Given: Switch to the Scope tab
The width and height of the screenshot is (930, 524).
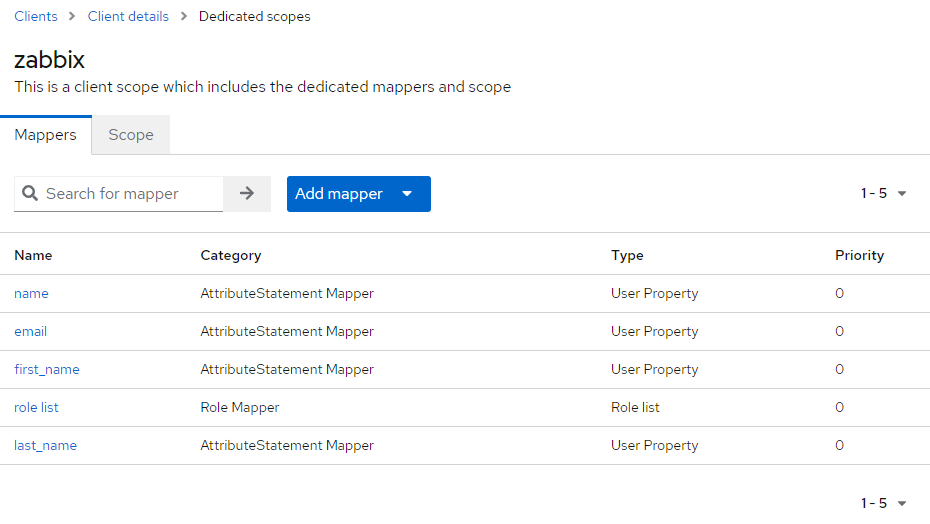Looking at the screenshot, I should [131, 135].
